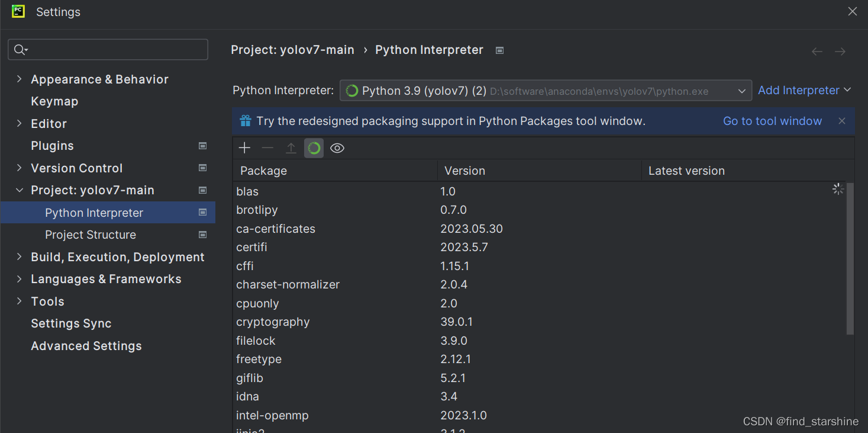Click the uninstall package minus icon

[267, 147]
